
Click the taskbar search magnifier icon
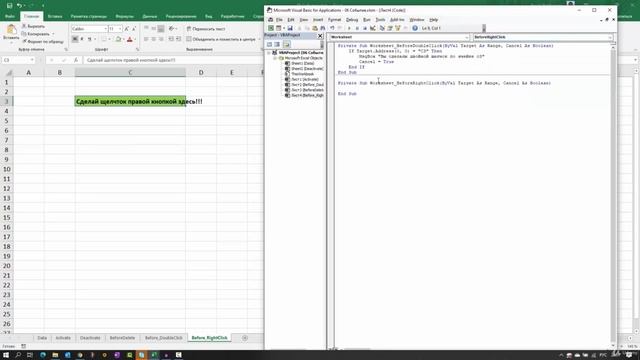(x=18, y=355)
